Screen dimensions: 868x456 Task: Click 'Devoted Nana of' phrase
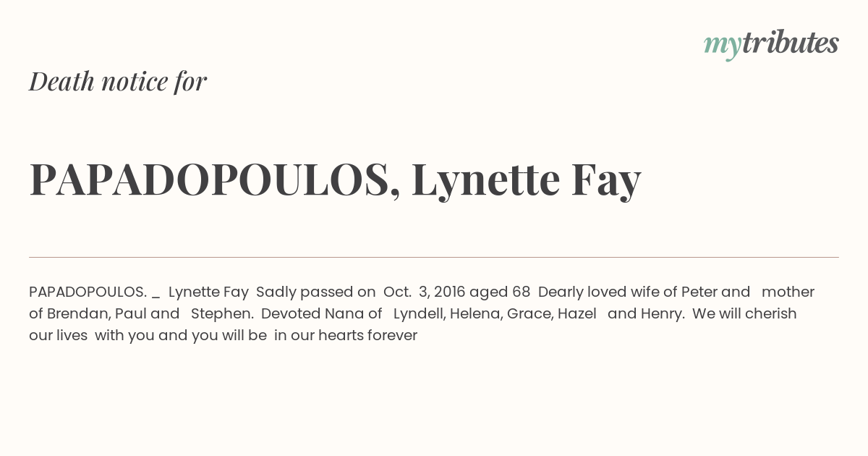321,313
